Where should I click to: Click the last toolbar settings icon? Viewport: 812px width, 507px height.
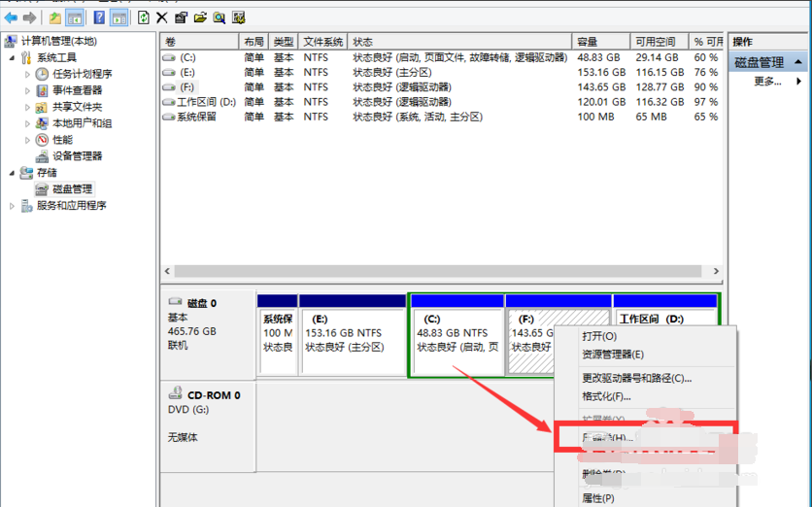239,18
